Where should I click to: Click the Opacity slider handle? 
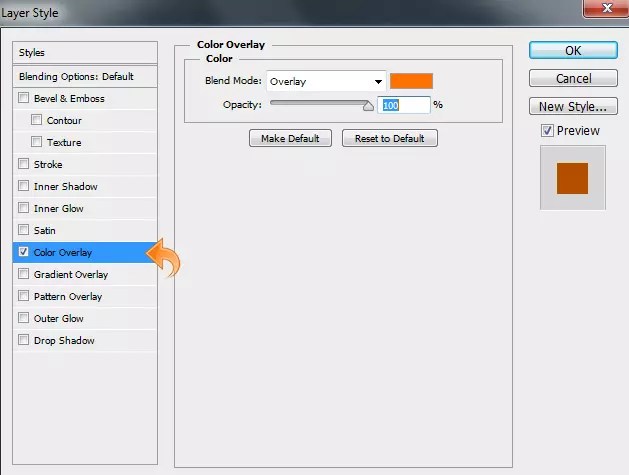(x=368, y=106)
